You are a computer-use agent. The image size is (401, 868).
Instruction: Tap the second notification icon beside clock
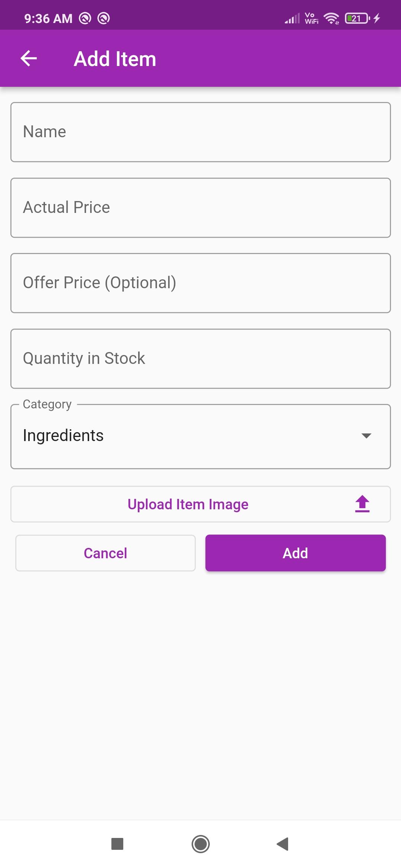104,18
